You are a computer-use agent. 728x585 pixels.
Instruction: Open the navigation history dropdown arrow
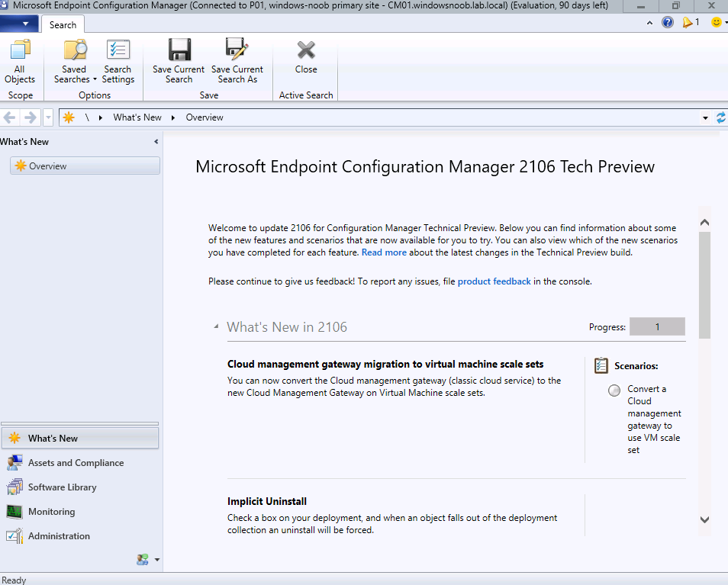pos(48,117)
